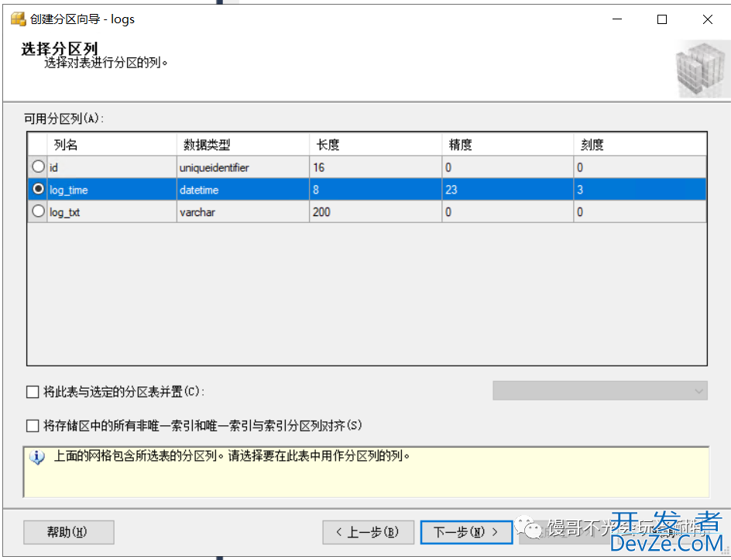
Task: Click the precision cell showing 23
Action: point(508,190)
